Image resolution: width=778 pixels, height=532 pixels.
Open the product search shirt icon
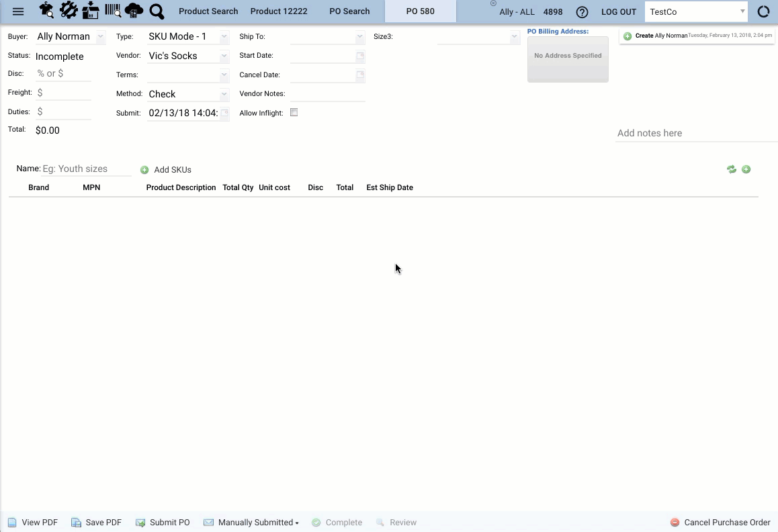pyautogui.click(x=45, y=10)
